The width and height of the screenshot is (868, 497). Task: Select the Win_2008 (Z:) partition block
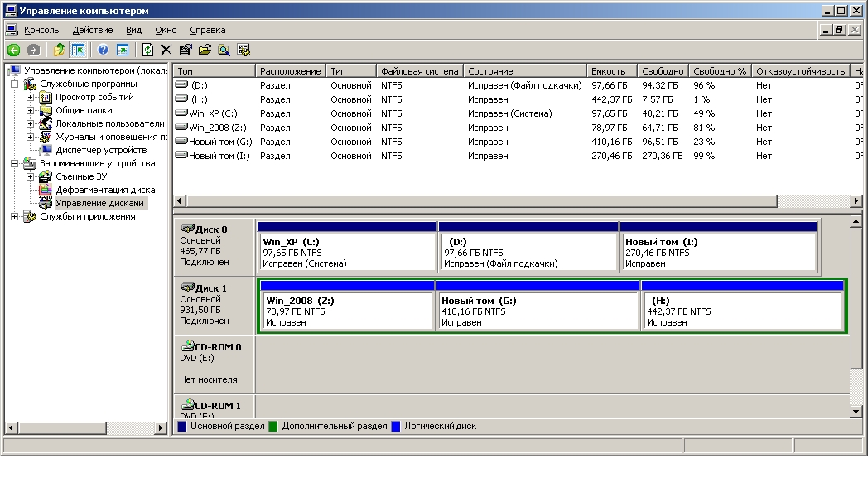pyautogui.click(x=348, y=311)
